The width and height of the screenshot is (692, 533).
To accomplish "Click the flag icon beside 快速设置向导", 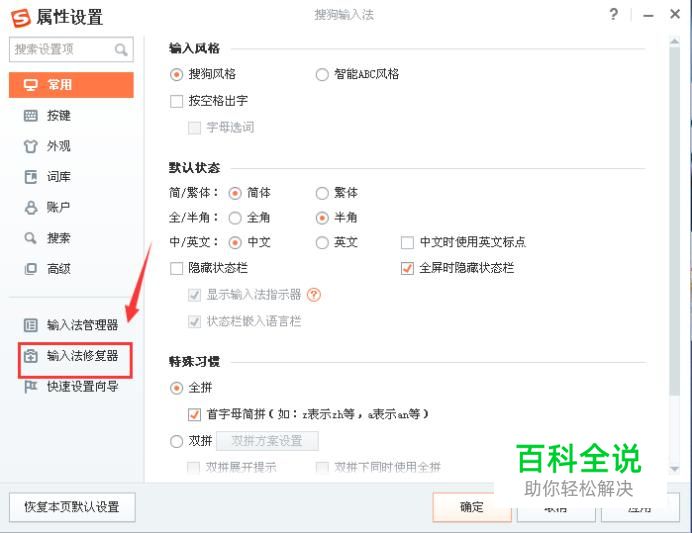I will pos(30,387).
